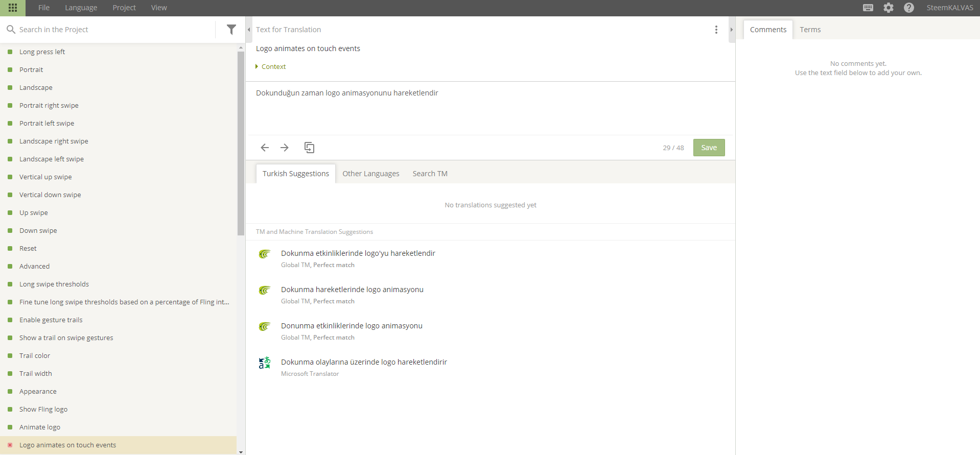The image size is (980, 455).
Task: Select string 'Up swipe'
Action: (118, 212)
